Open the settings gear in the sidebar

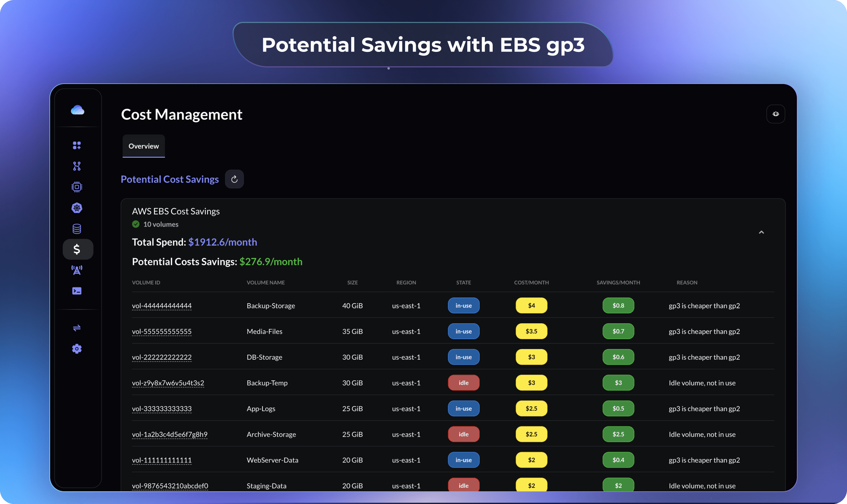click(77, 349)
